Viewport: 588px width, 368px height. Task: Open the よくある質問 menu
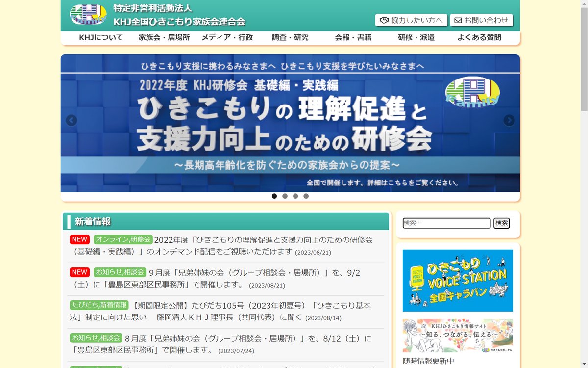tap(479, 37)
